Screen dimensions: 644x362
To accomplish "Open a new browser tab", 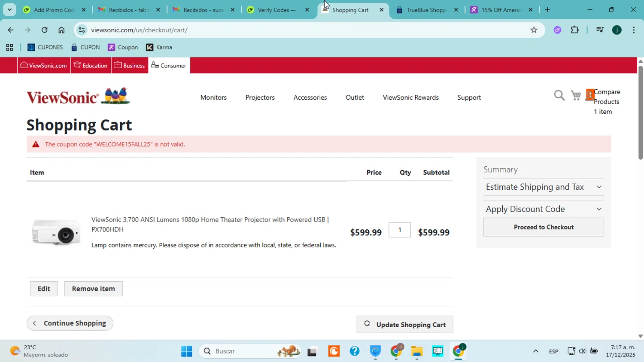I will [547, 9].
